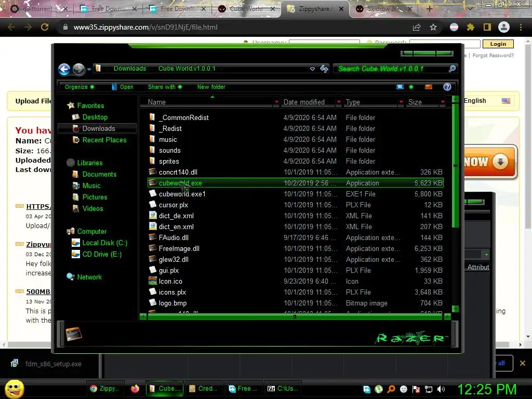
Task: Click the Forgot Password link
Action: [x=493, y=55]
